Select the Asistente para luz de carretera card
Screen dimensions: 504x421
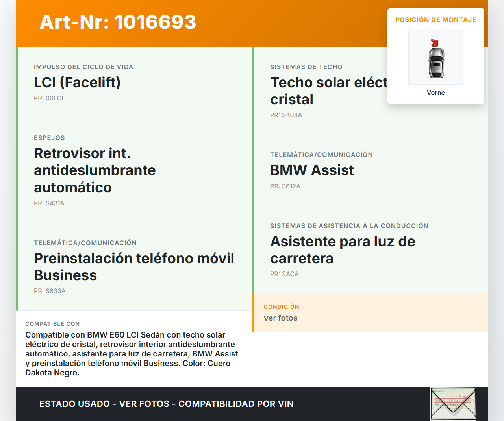point(370,250)
